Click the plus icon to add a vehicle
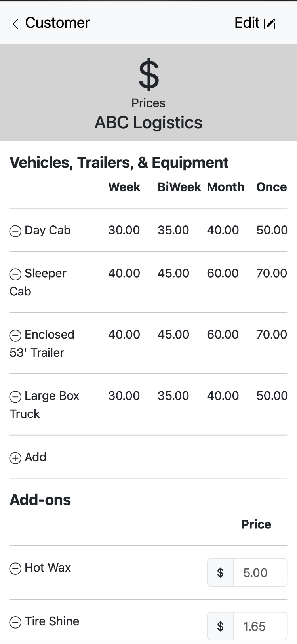 (15, 458)
